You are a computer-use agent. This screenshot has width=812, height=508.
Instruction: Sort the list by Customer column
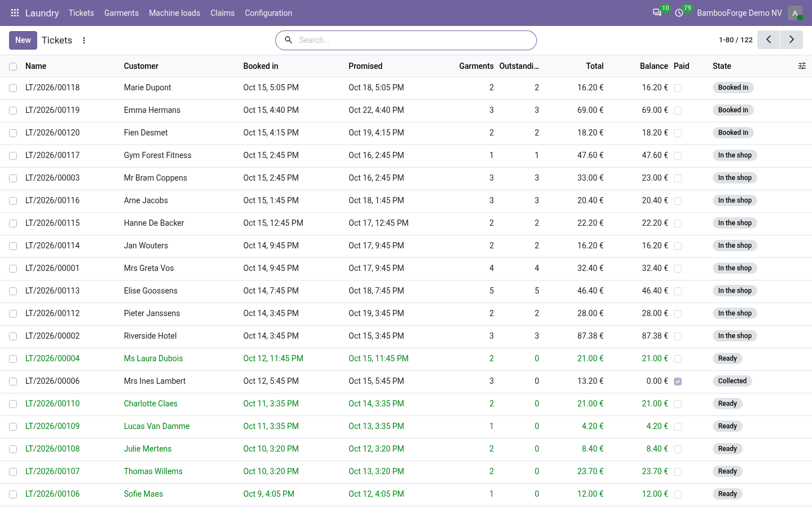[x=141, y=66]
